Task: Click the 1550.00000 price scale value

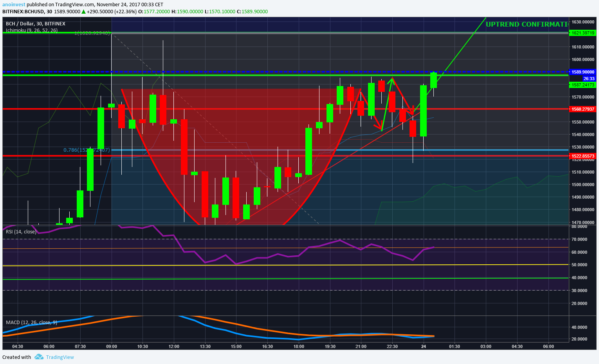Action: click(583, 122)
